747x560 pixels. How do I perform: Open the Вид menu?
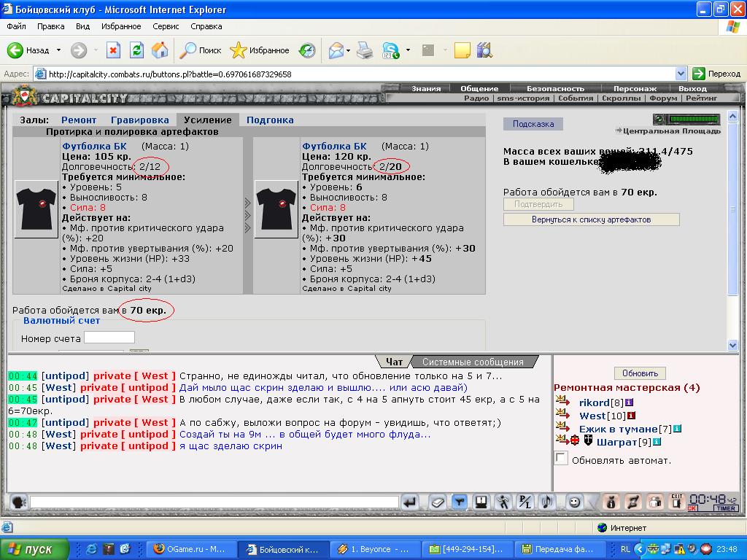pyautogui.click(x=83, y=26)
